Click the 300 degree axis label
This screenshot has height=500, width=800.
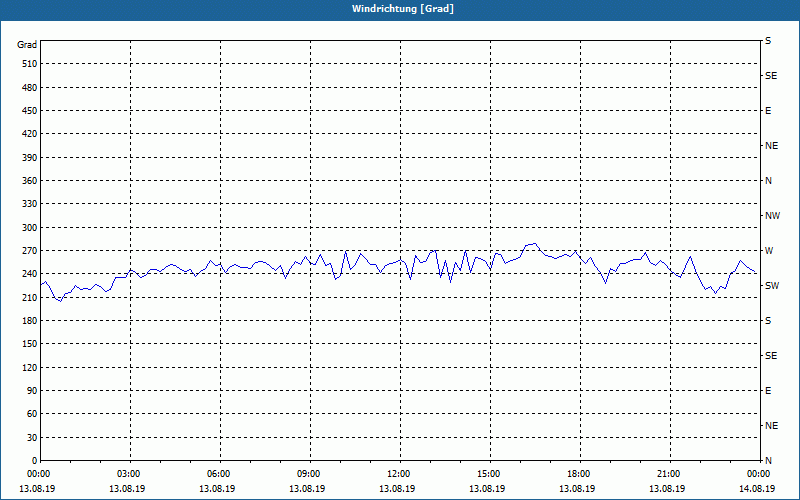[x=30, y=228]
